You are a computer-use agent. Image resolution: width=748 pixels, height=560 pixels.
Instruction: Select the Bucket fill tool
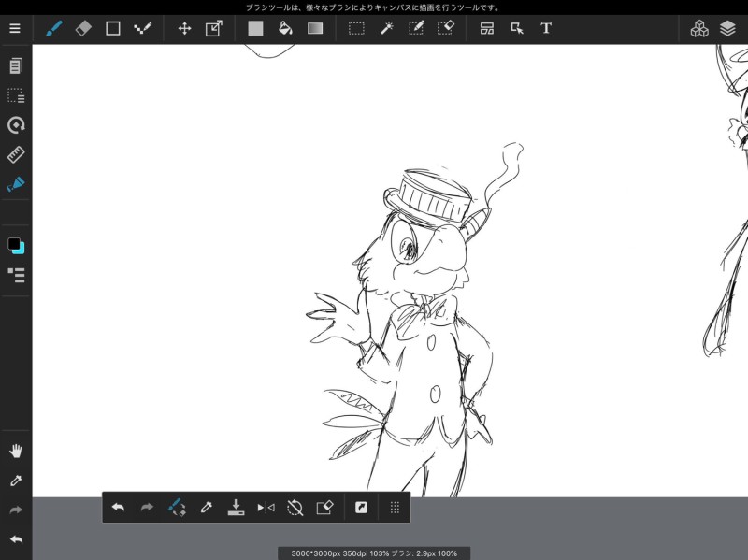pos(285,29)
